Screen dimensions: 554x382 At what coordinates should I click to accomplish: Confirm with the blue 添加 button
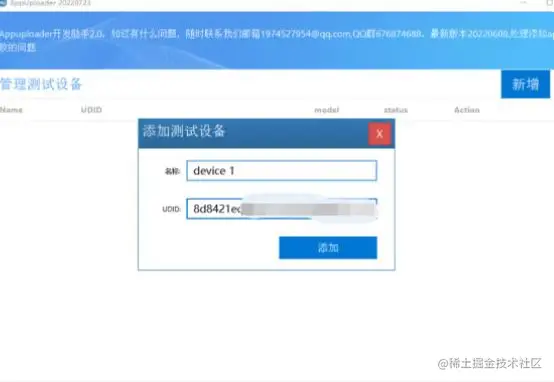(328, 248)
